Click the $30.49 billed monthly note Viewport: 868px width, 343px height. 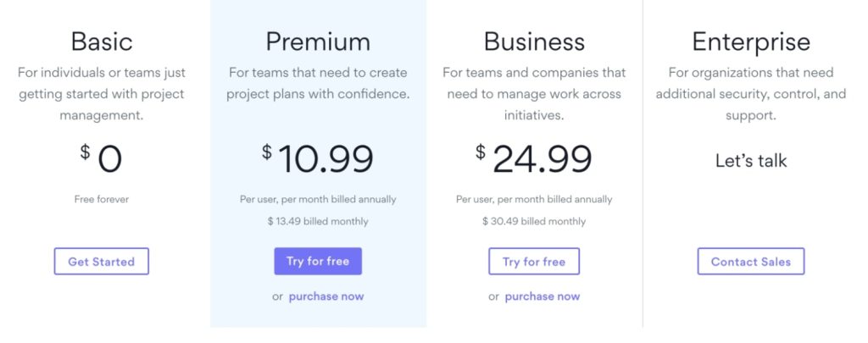pos(534,221)
